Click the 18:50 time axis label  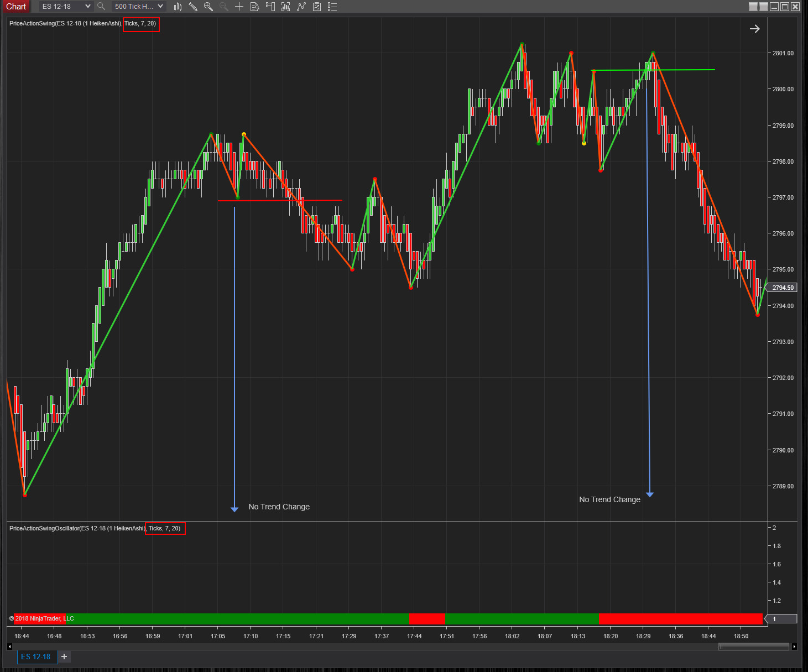click(741, 636)
